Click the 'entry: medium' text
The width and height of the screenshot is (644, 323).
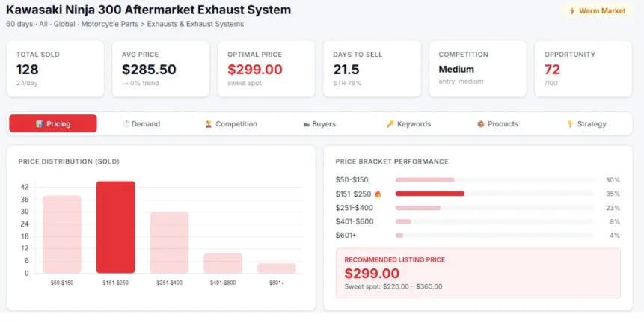coord(461,81)
